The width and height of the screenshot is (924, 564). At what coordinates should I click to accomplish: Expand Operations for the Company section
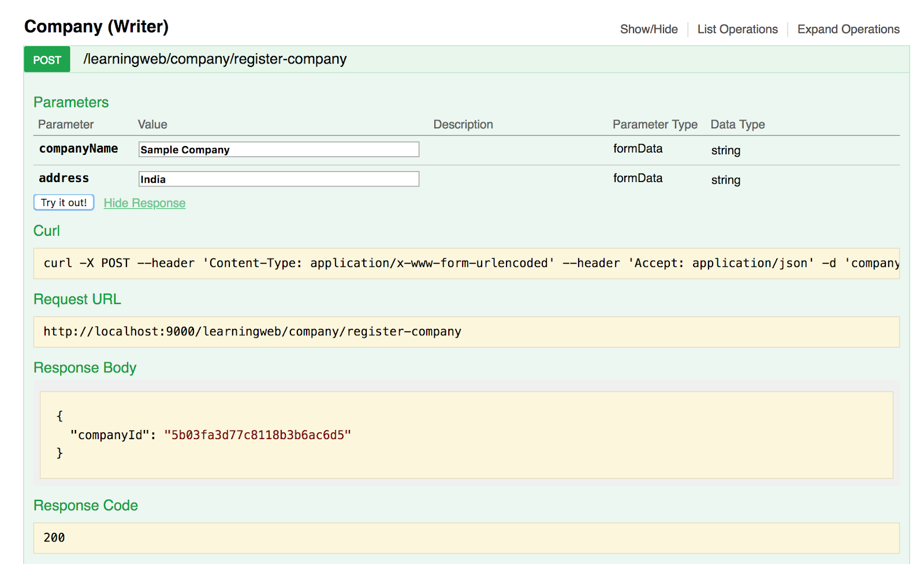(x=848, y=29)
